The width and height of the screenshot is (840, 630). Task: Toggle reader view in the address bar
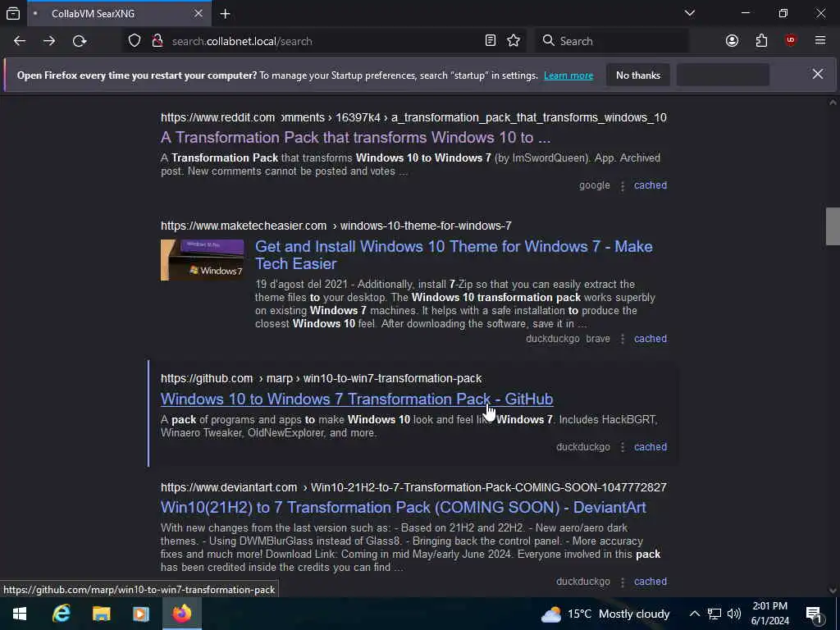click(491, 41)
